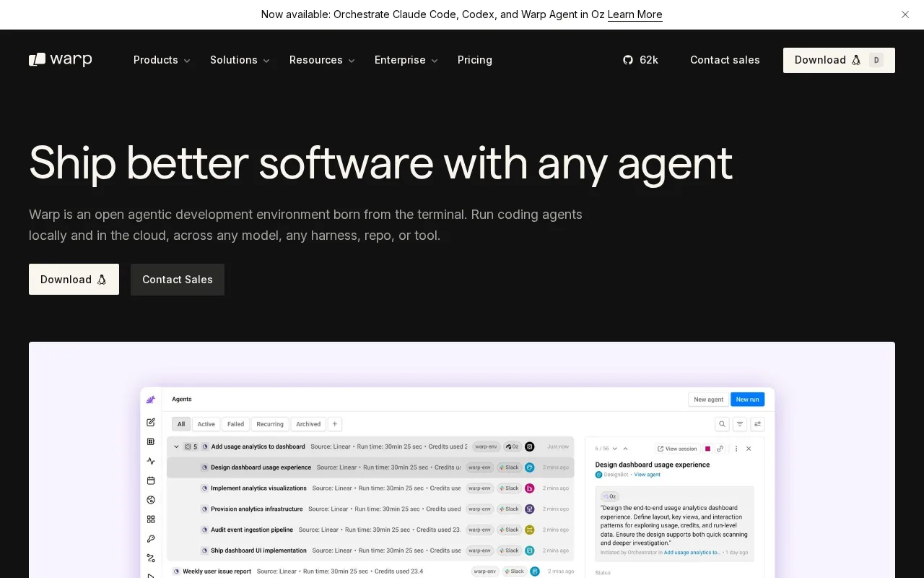The width and height of the screenshot is (924, 578).
Task: Click the magenta avatar on Implement analytics visualizations row
Action: click(529, 488)
